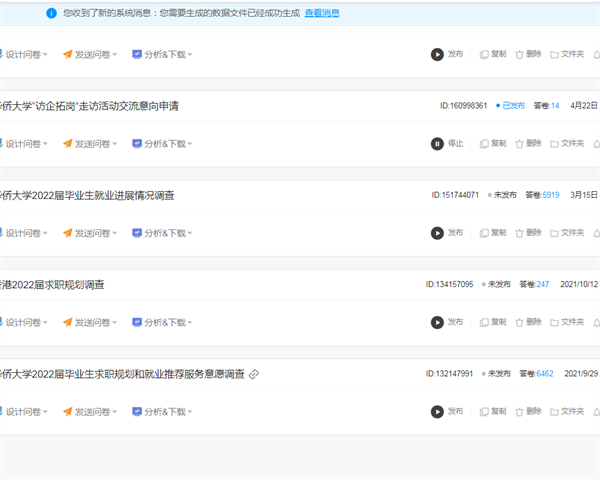Screen dimensions: 600x480
Task: Click the blue info icon in notification bar
Action: click(x=51, y=13)
